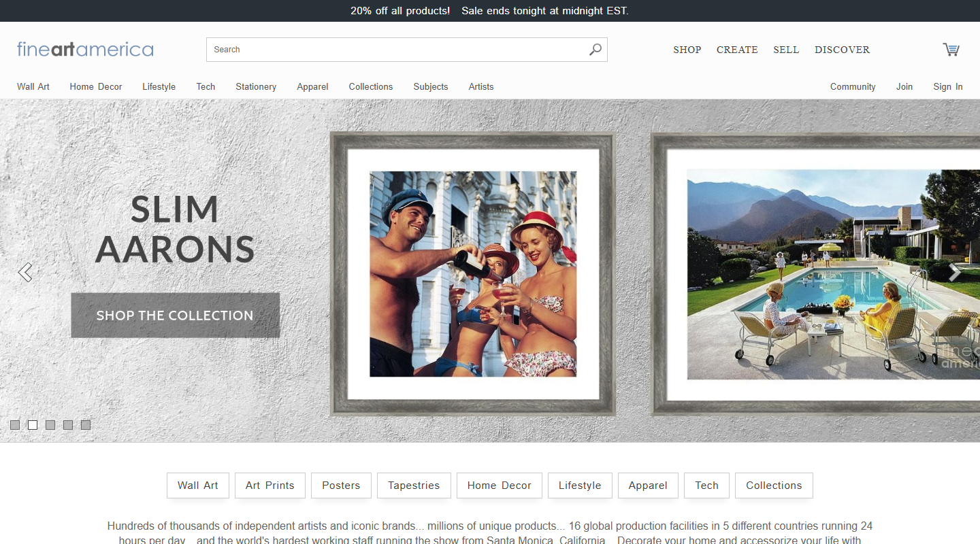The height and width of the screenshot is (544, 980).
Task: Click the Lifestyle category button
Action: 580,486
